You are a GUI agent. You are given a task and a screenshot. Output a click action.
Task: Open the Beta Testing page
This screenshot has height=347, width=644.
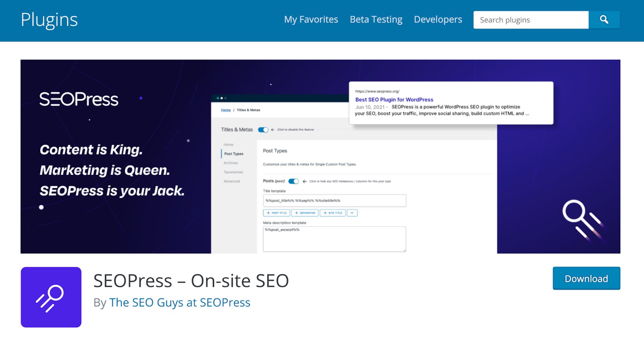376,20
